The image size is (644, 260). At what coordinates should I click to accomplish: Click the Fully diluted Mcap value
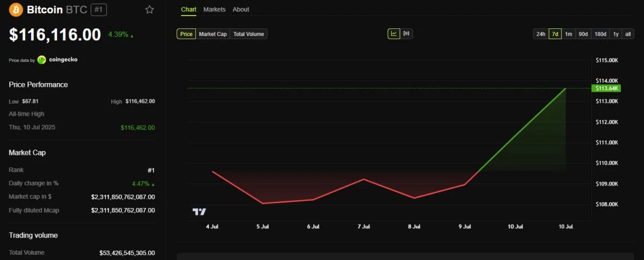pos(123,210)
